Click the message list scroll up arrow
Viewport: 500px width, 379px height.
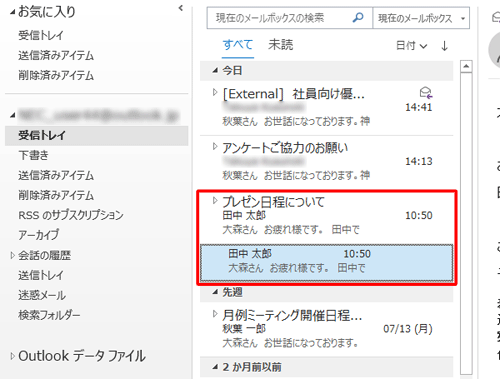pos(466,66)
